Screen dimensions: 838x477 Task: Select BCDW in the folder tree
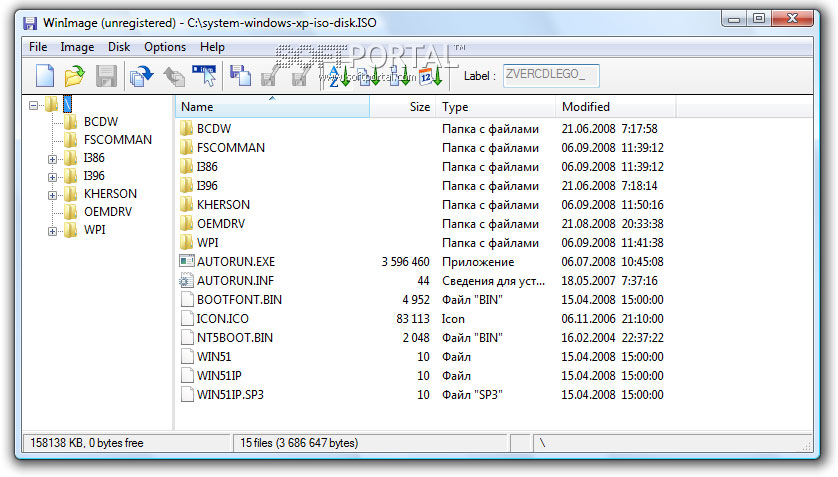pos(101,122)
